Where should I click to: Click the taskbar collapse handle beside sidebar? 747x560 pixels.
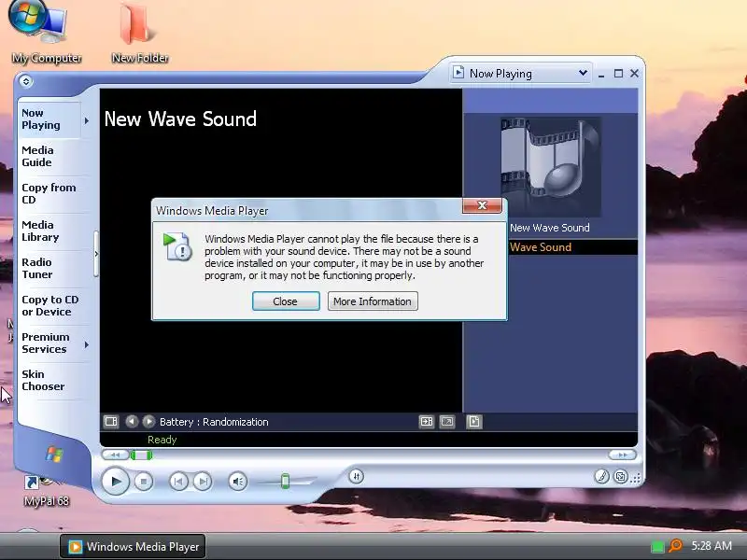click(96, 254)
